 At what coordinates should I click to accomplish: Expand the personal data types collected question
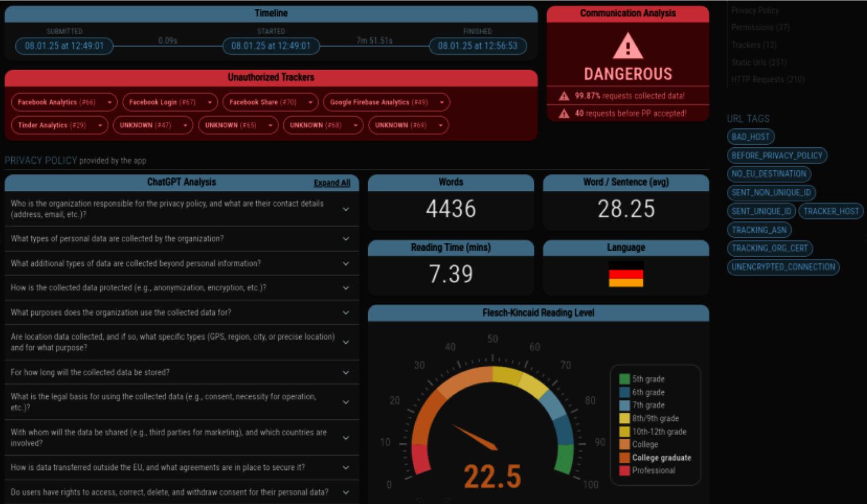coord(346,239)
